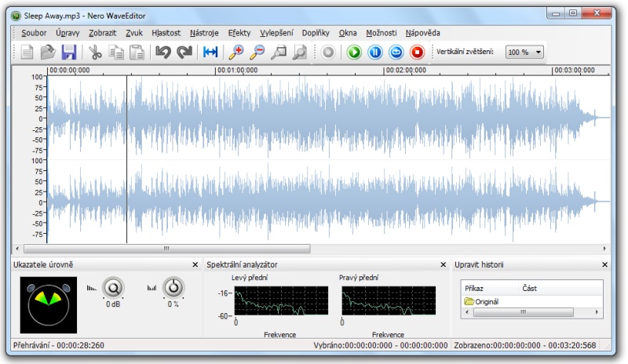
Task: Close the Spektrální analyzátor panel
Action: click(x=443, y=264)
